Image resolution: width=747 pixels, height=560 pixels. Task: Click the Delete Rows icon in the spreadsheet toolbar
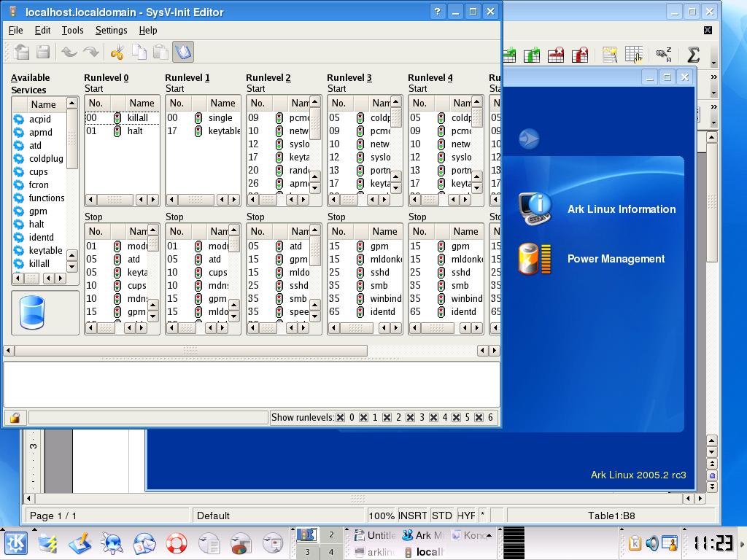pos(555,55)
